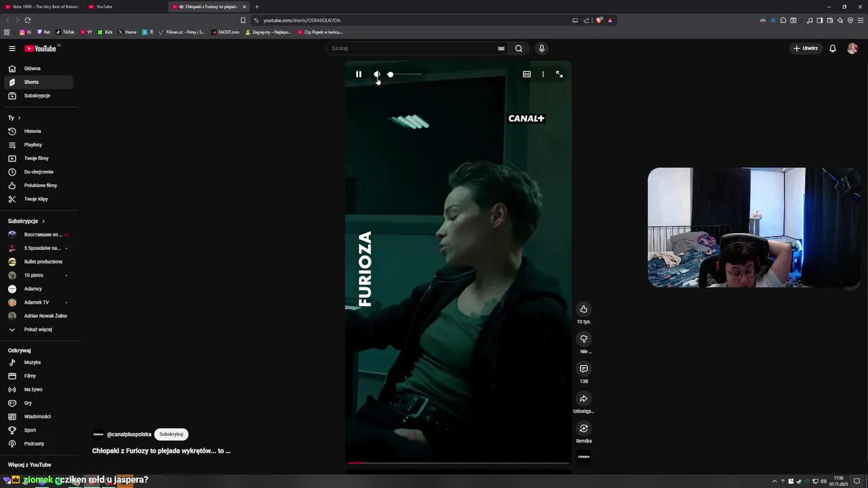Viewport: 868px width, 488px height.
Task: Open the Kick bookmark
Action: [105, 32]
